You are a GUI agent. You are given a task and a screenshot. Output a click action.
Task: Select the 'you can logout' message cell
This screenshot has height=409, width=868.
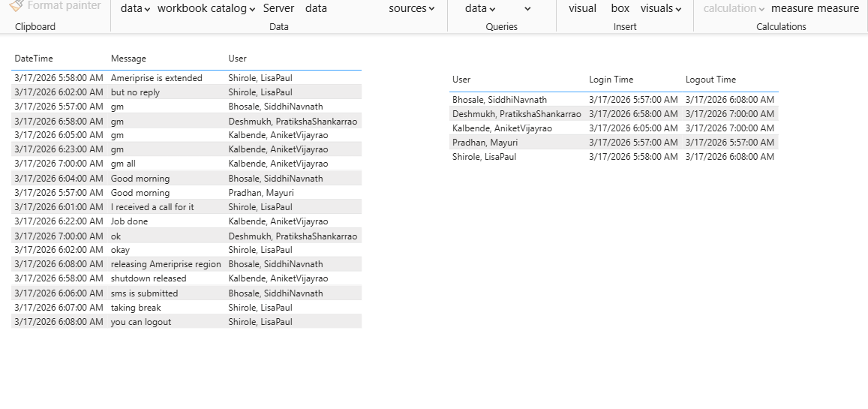(140, 321)
